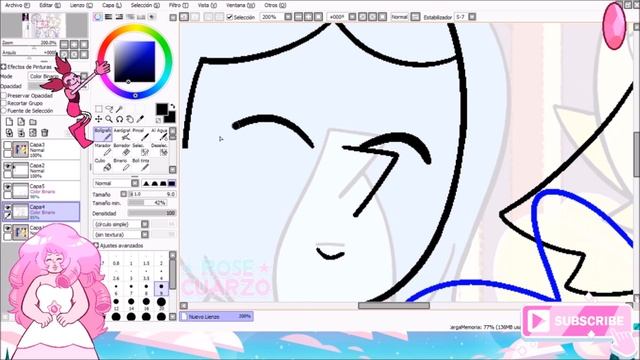The height and width of the screenshot is (360, 640).
Task: Select the move layer tool
Action: (99, 119)
